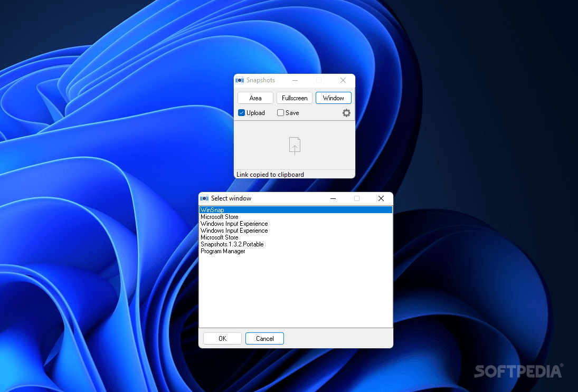This screenshot has height=392, width=578.
Task: Close the Select window dialog
Action: click(381, 198)
